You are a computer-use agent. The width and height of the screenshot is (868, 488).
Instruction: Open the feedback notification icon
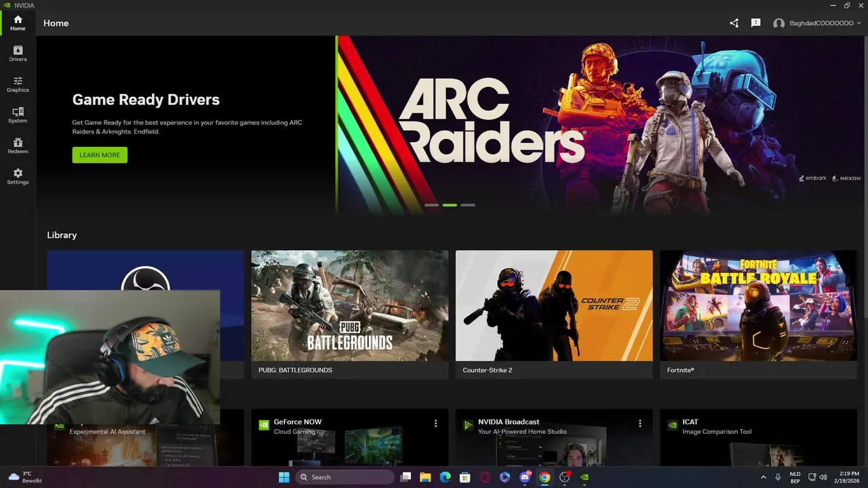[x=755, y=23]
